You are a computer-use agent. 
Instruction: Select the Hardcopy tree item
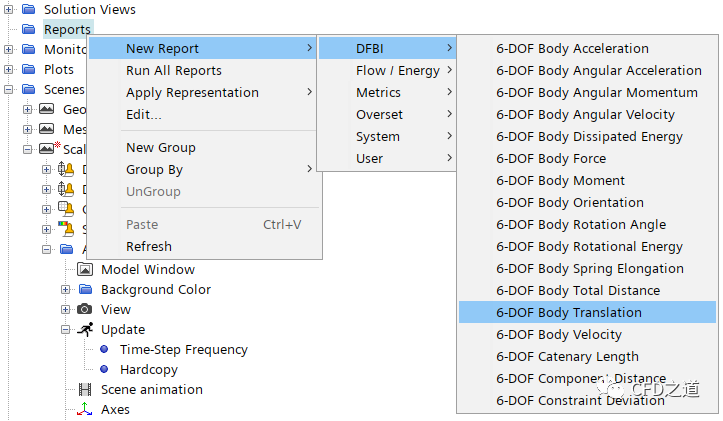[x=149, y=369]
